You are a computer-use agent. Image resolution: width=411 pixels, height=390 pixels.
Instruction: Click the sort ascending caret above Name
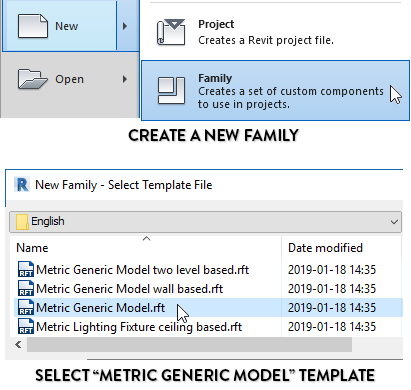146,238
